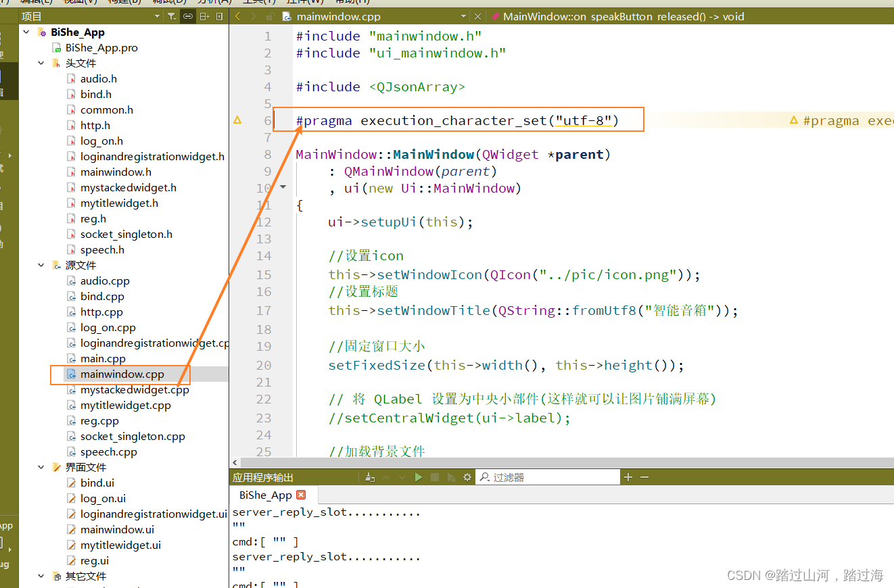Open speech.cpp source file
894x588 pixels.
pos(108,451)
